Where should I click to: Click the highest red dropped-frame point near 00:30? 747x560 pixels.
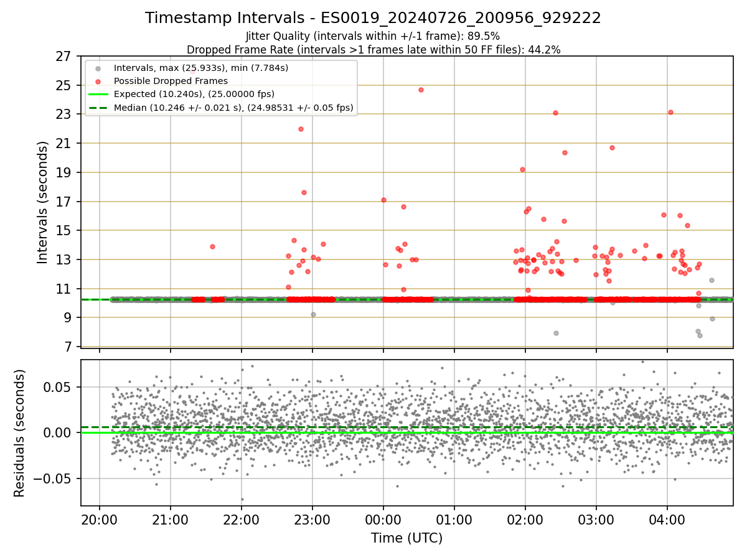click(421, 90)
